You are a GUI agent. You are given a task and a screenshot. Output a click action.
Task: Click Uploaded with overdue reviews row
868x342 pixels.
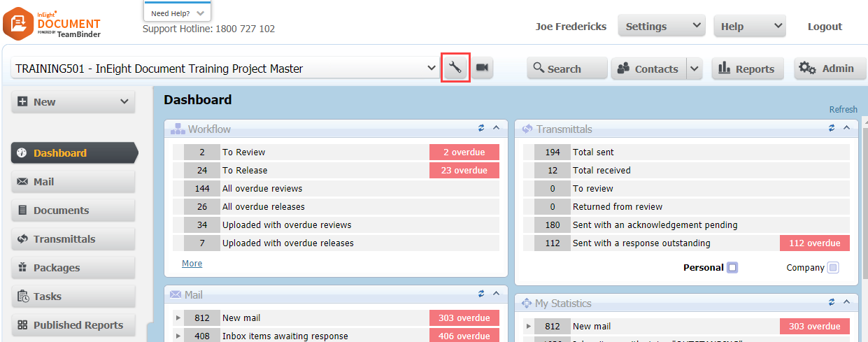coord(336,225)
